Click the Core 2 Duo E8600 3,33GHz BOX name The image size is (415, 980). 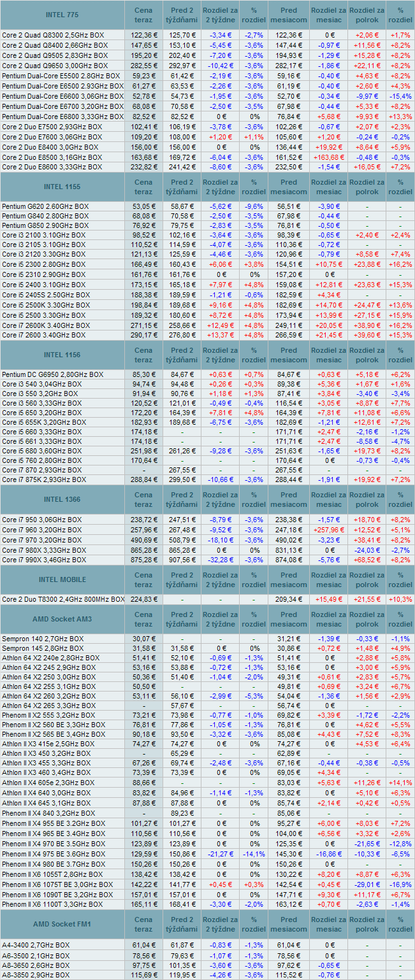(x=52, y=167)
